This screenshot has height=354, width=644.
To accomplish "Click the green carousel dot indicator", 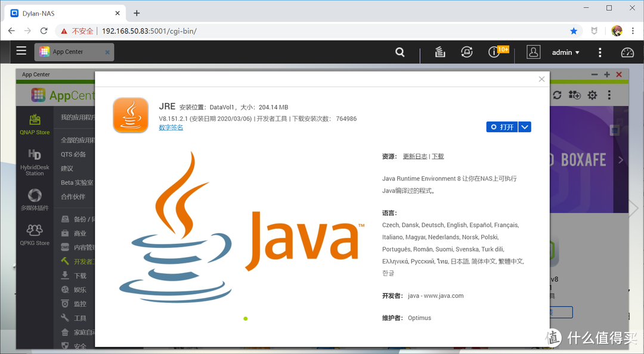I will point(246,319).
